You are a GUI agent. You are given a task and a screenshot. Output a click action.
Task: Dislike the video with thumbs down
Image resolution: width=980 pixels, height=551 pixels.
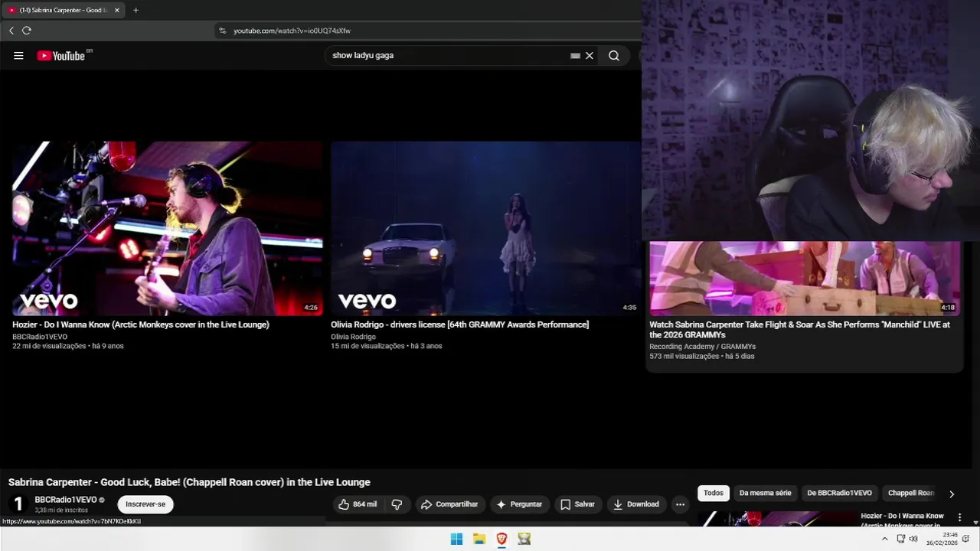[397, 504]
